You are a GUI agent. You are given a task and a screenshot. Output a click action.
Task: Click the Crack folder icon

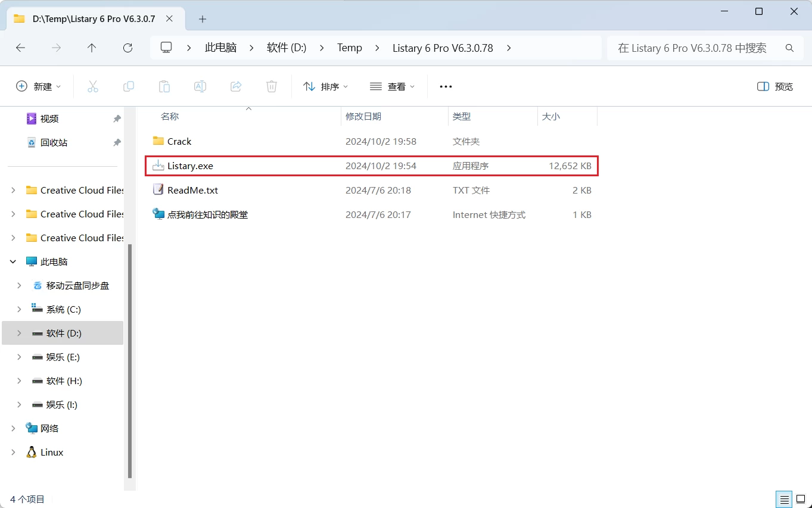[158, 141]
